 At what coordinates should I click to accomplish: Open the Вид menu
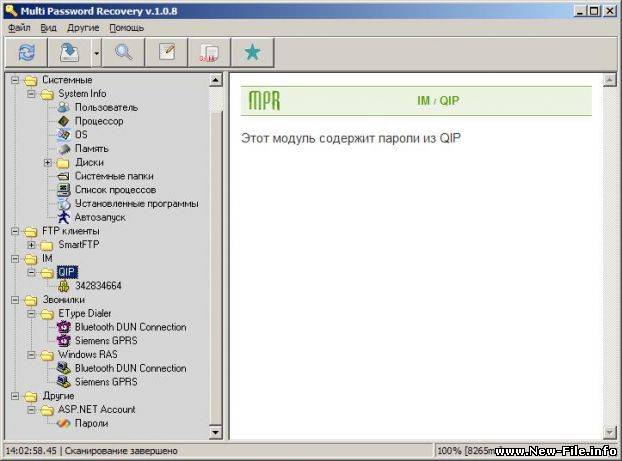tap(48, 28)
